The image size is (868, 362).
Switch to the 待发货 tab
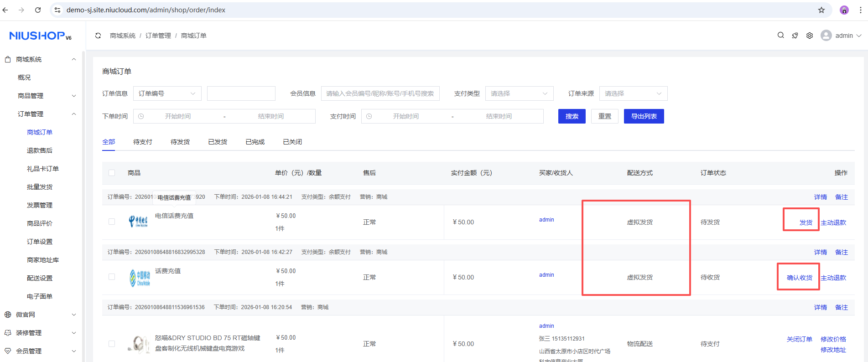tap(180, 142)
